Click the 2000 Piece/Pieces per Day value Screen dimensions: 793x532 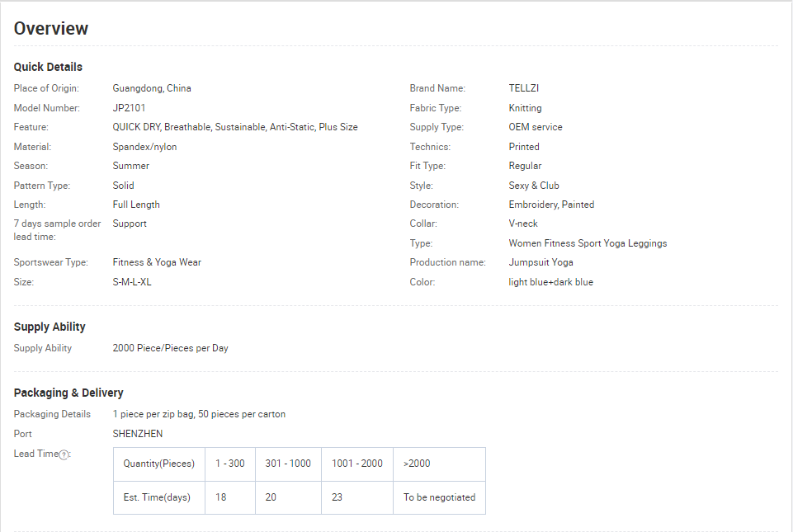click(170, 348)
